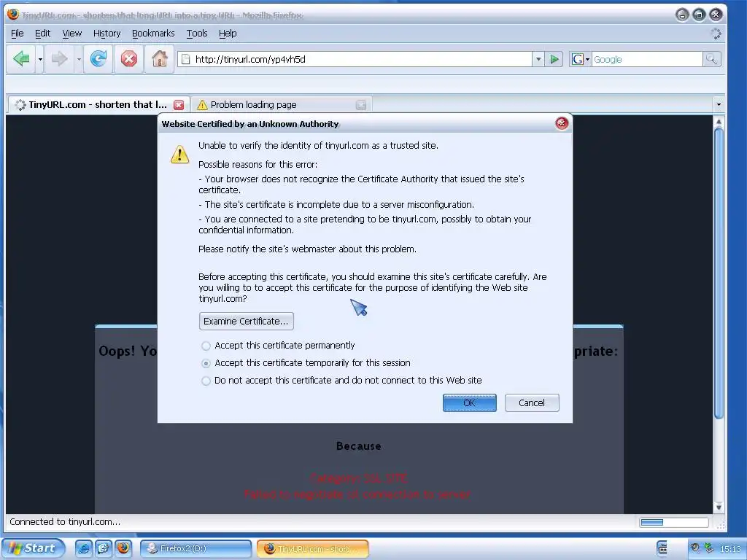The height and width of the screenshot is (560, 747).
Task: Click the page load progress bar
Action: pyautogui.click(x=673, y=522)
